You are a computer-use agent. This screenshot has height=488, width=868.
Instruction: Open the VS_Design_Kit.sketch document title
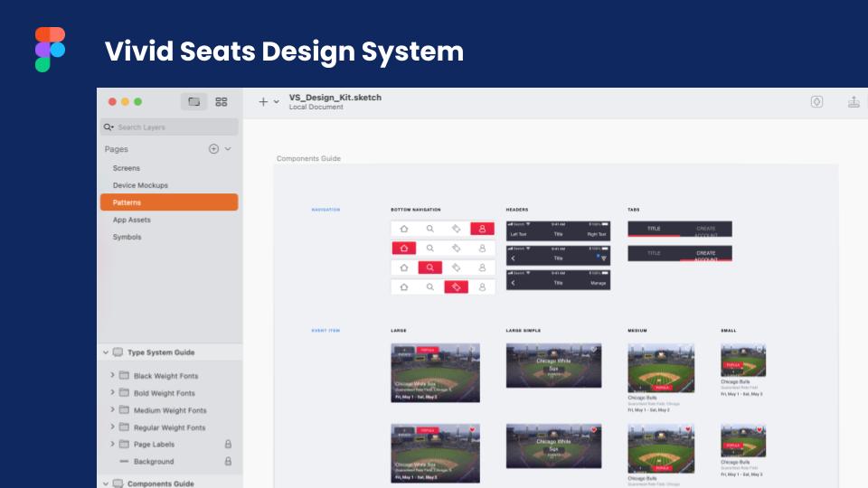(x=335, y=98)
